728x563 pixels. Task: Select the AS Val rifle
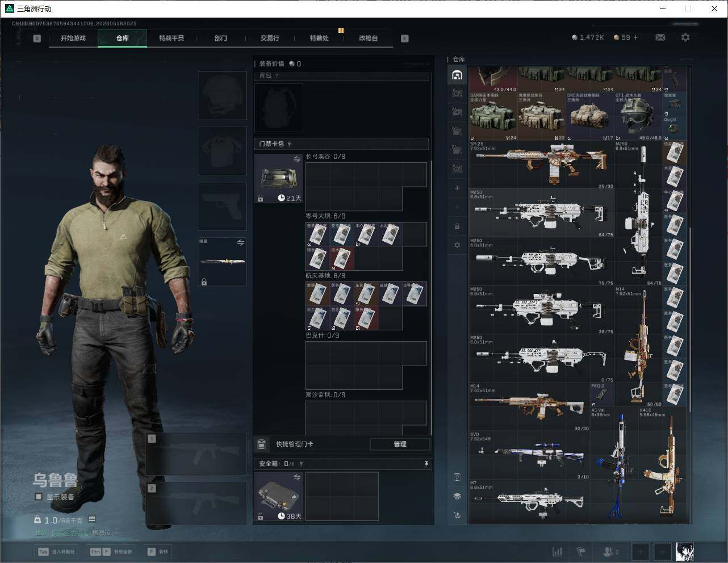point(614,465)
